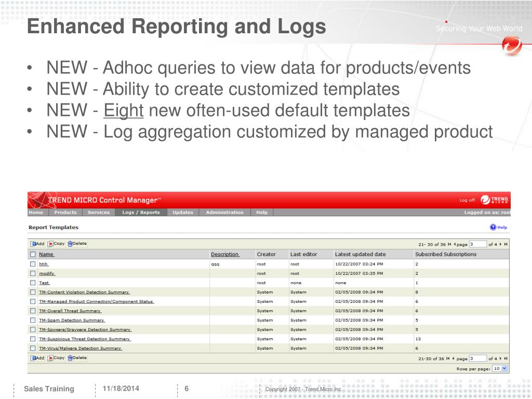Image resolution: width=532 pixels, height=399 pixels.
Task: Select TM-Spyware/Grayware Detection Summary checkbox
Action: [33, 329]
